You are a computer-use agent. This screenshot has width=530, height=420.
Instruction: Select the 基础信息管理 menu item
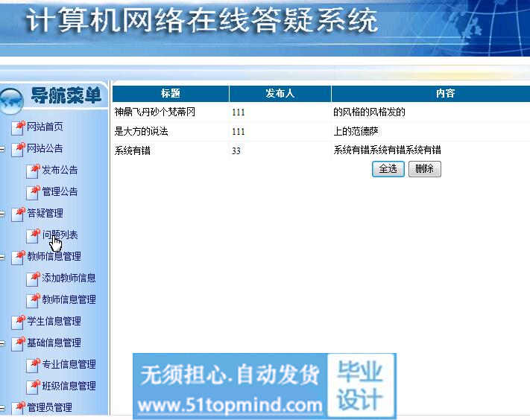54,343
